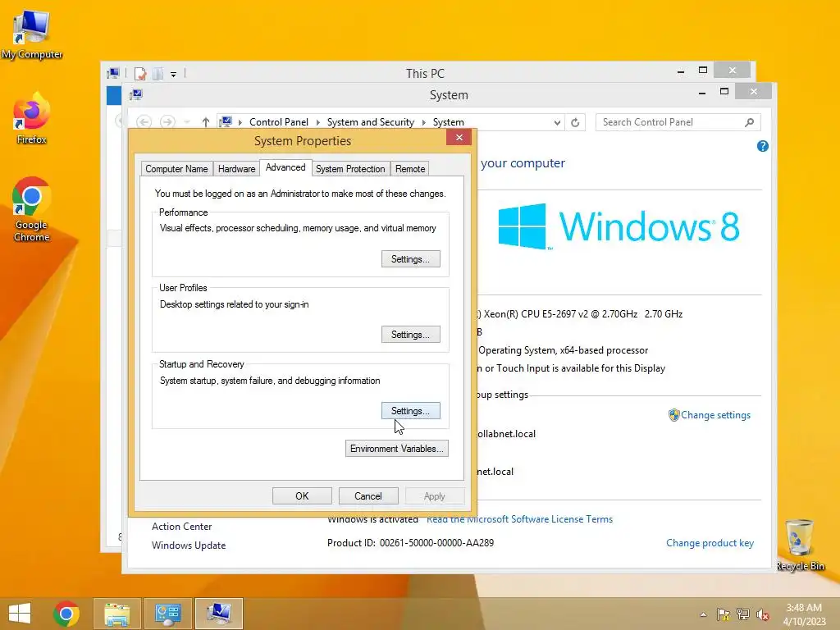Click the Windows Start button
This screenshot has height=630, width=840.
tap(20, 614)
